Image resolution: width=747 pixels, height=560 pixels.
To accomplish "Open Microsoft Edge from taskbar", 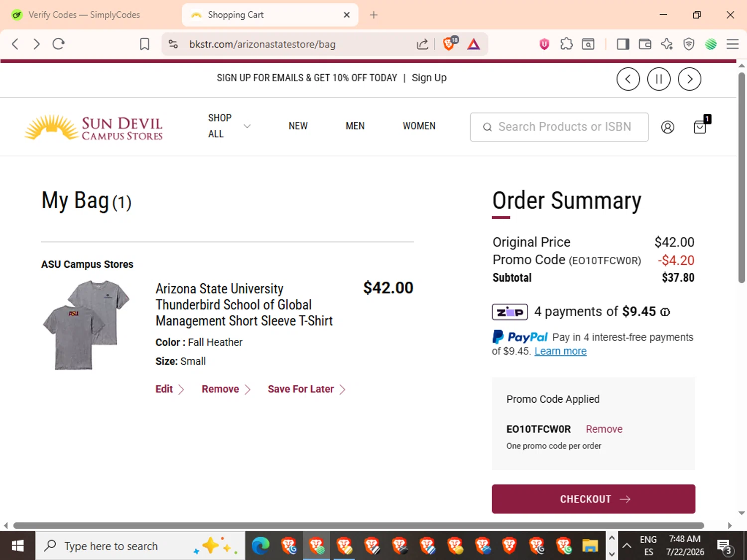I will 260,546.
